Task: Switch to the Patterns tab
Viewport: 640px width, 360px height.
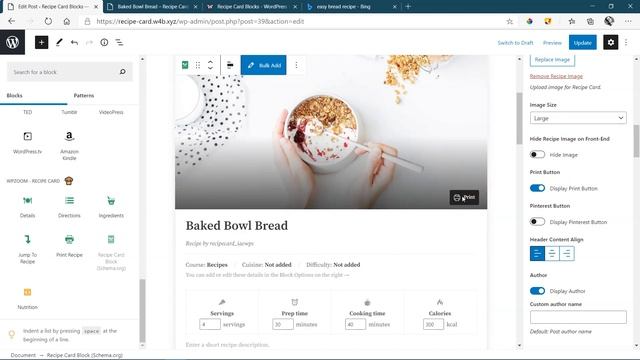Action: tap(84, 96)
